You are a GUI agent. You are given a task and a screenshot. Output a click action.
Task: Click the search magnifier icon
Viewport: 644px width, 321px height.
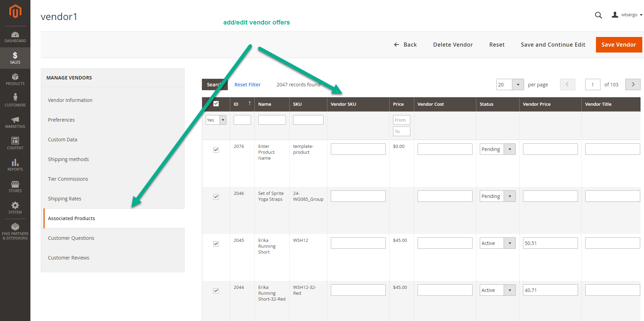[598, 15]
